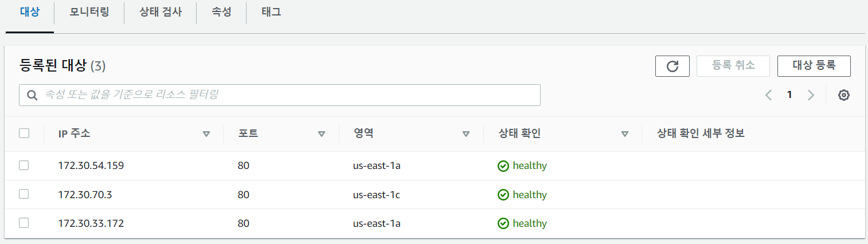Screen dimensions: 868x244
Task: Focus the resource filter search field
Action: [x=287, y=95]
